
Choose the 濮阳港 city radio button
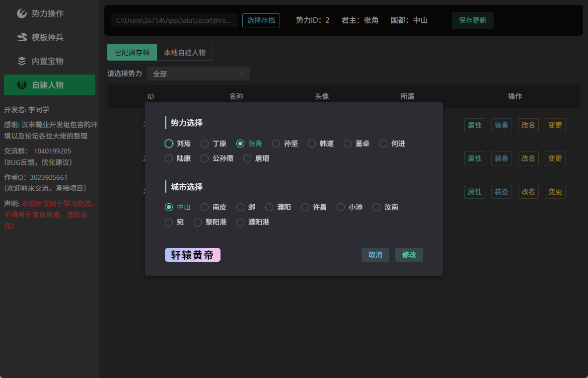click(240, 222)
